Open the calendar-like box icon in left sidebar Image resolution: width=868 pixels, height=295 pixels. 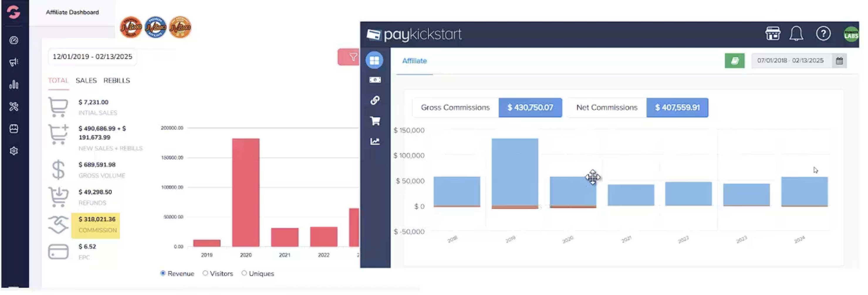(x=14, y=129)
